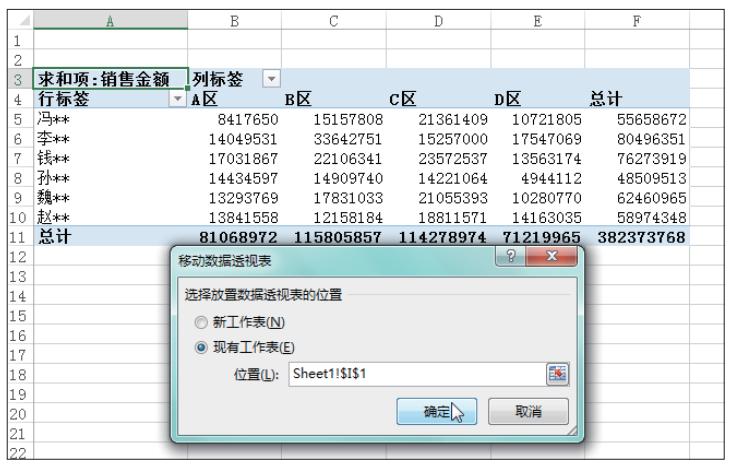Click the row label 李**

click(110, 138)
